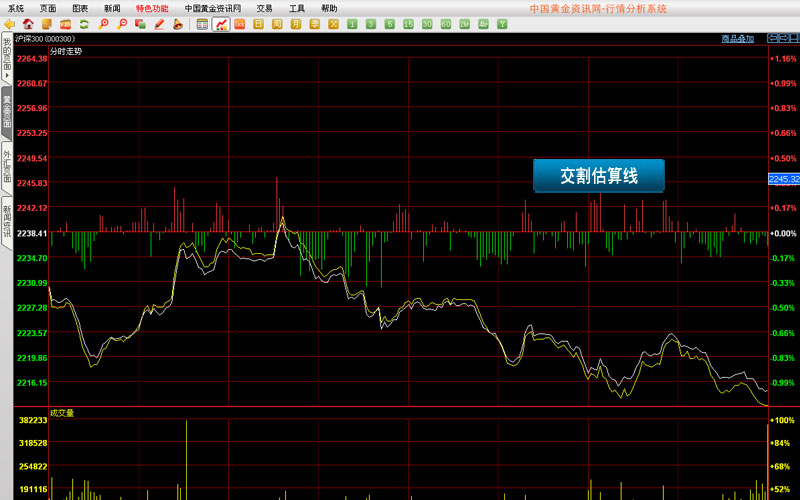This screenshot has width=800, height=500.
Task: Open the 特色功能 menu
Action: pos(152,7)
